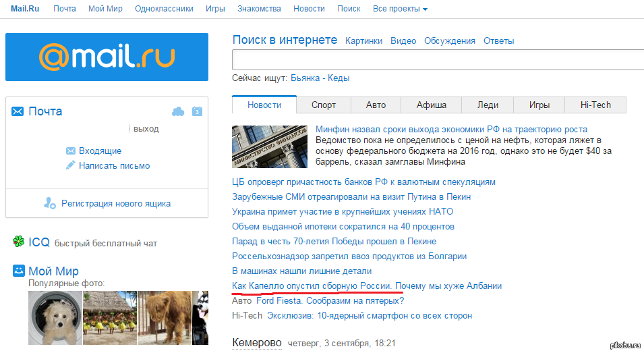Open the Мой Мир heading link
This screenshot has height=353, width=644.
pyautogui.click(x=53, y=271)
